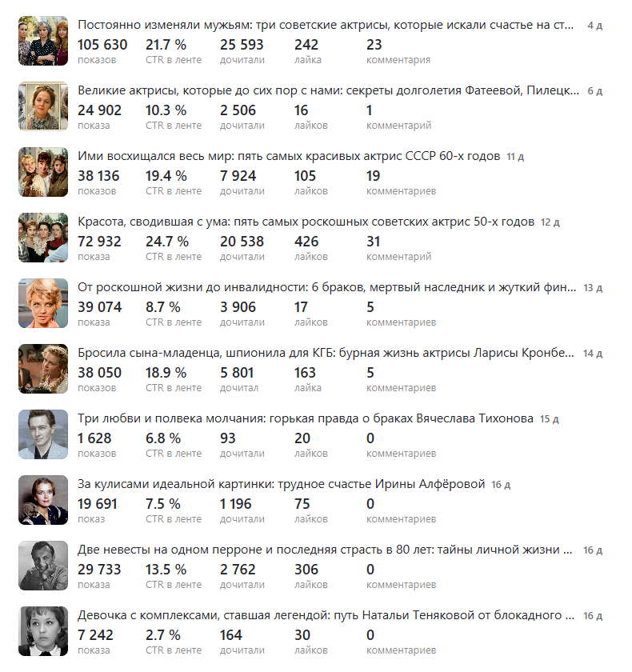Viewport: 632px width, 672px height.
Task: Open article 'Великие актрисы, которые до сих пор с нами'
Action: click(328, 91)
